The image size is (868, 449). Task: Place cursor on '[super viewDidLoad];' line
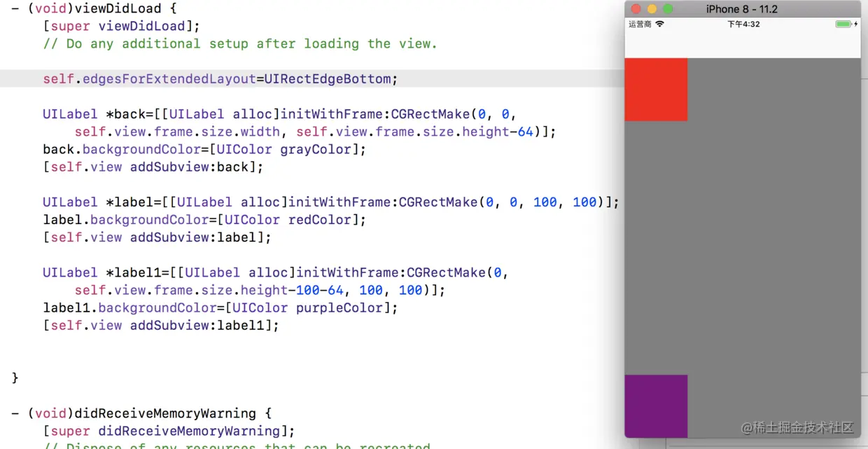pos(122,27)
